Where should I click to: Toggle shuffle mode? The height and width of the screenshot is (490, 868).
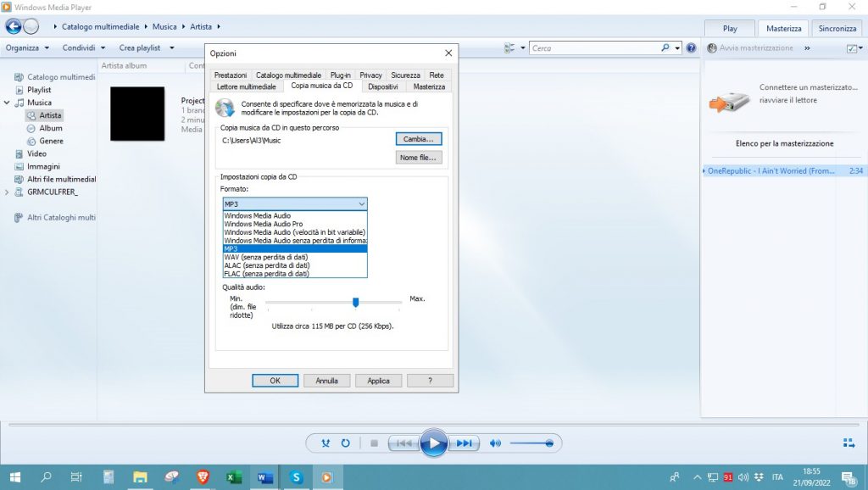(x=326, y=443)
